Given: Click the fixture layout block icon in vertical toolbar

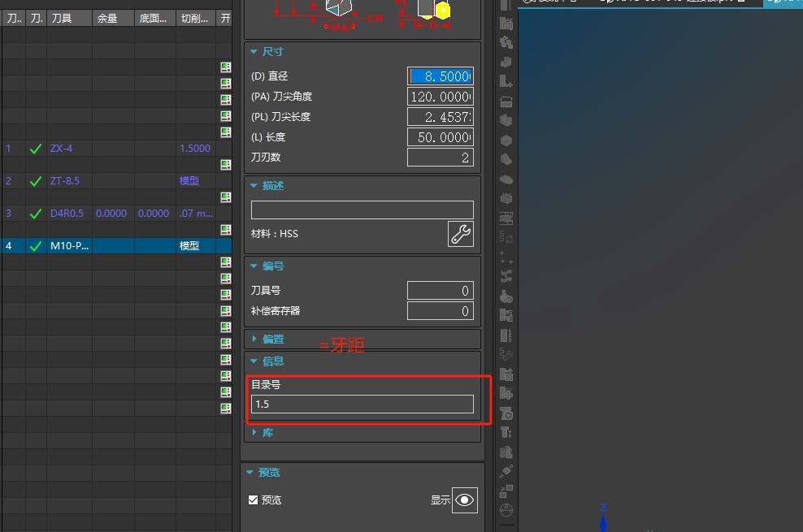Looking at the screenshot, I should pos(506,23).
